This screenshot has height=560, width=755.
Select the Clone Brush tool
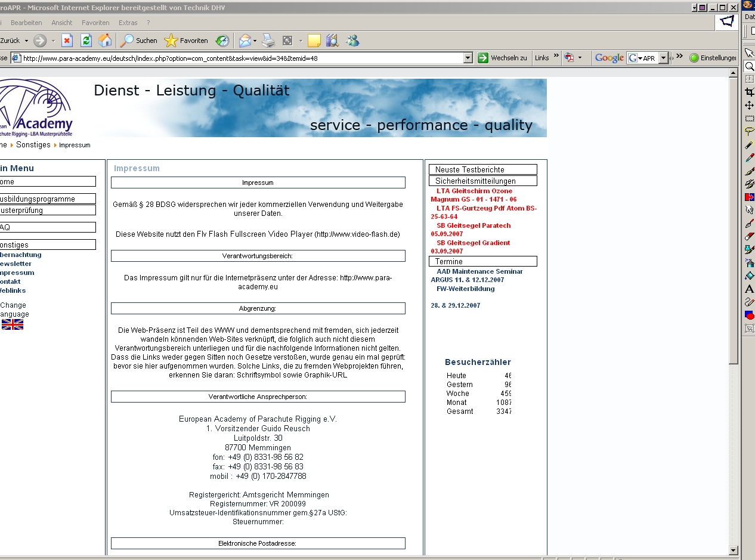(750, 184)
